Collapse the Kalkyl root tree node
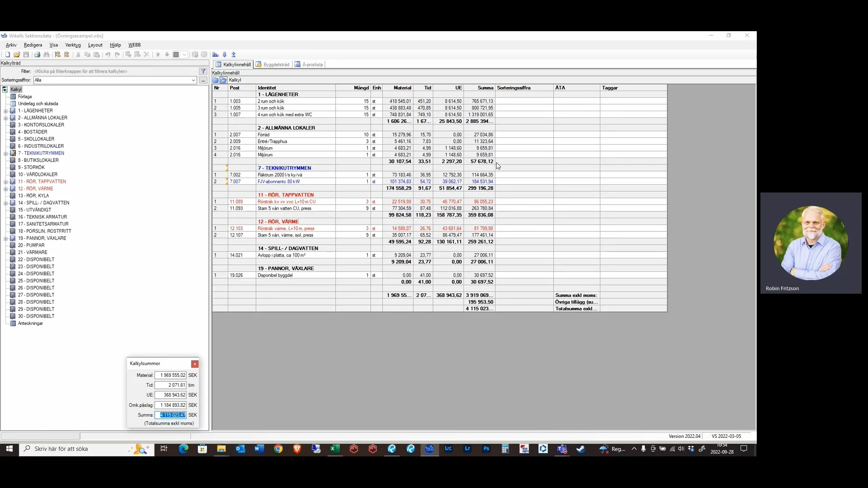 tap(5, 89)
